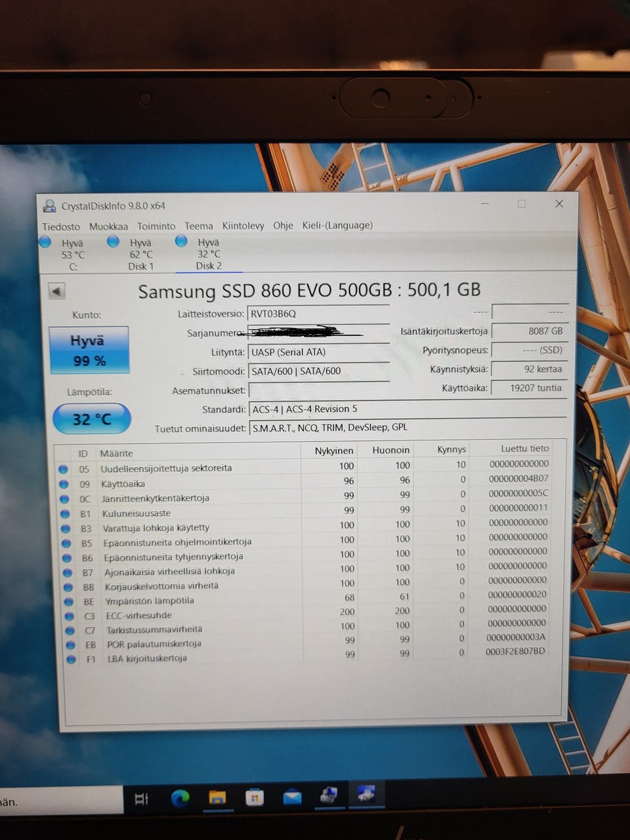Click Isäntäkirjoituskertoja value 8087 GB
The width and height of the screenshot is (630, 840).
point(529,331)
